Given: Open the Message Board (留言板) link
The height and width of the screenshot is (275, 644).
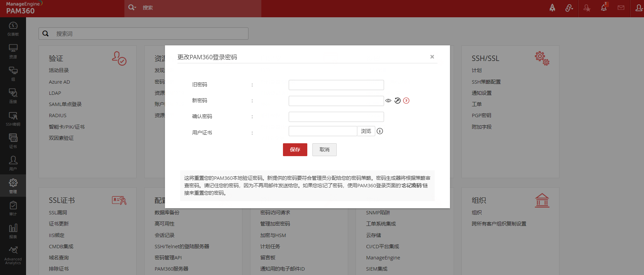Looking at the screenshot, I should pyautogui.click(x=268, y=258).
